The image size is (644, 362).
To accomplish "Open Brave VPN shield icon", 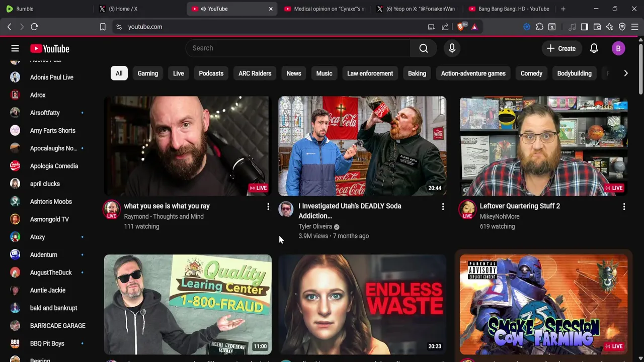I will pos(622,27).
